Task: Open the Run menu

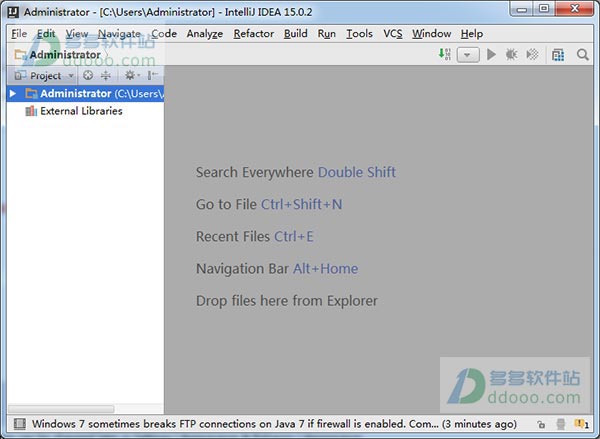Action: [326, 34]
